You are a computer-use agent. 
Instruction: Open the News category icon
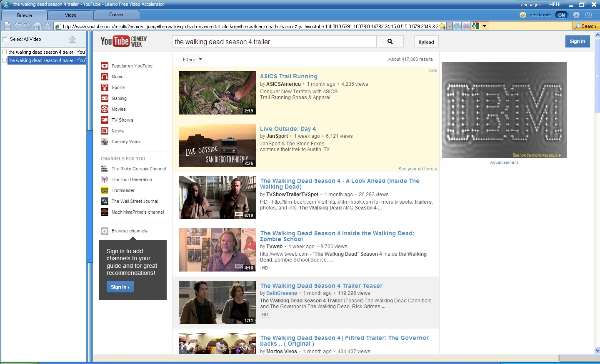(x=105, y=131)
